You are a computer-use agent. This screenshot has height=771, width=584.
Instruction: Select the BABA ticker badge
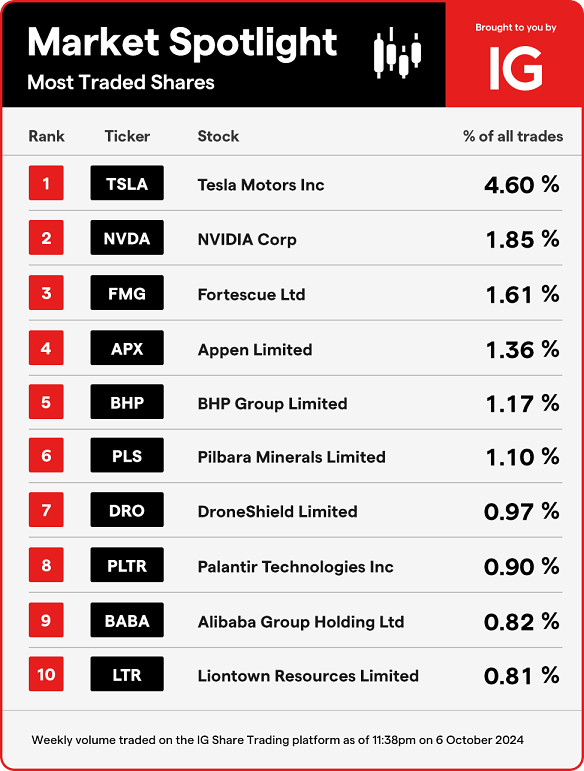pos(127,620)
